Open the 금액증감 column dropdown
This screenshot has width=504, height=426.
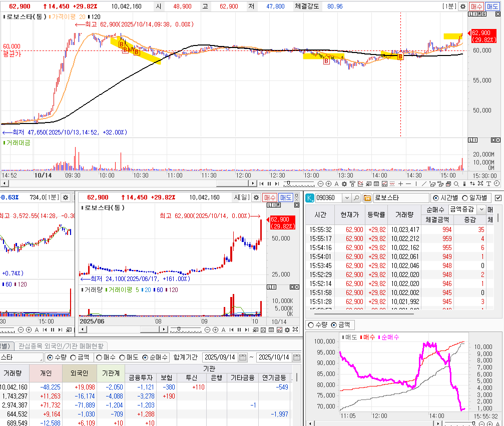[481, 209]
